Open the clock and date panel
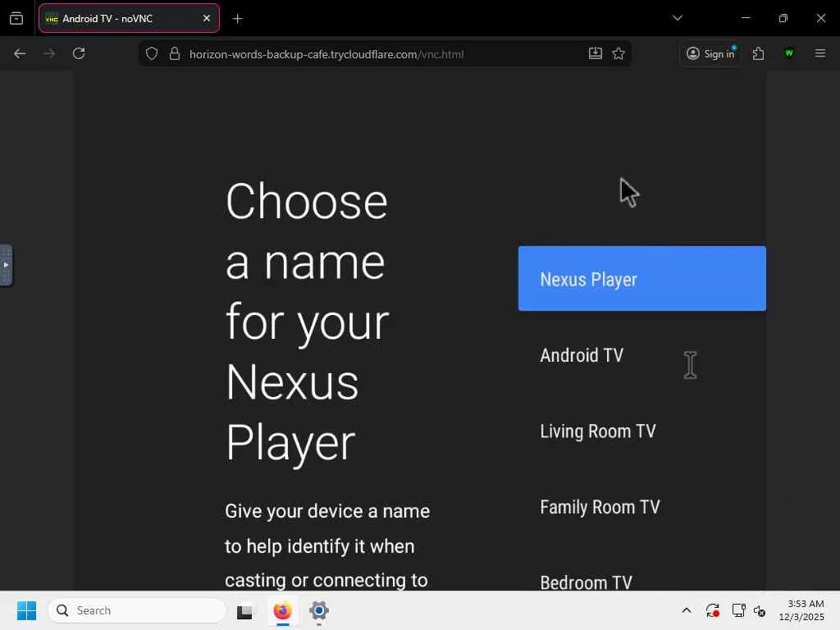Viewport: 840px width, 630px height. point(801,610)
